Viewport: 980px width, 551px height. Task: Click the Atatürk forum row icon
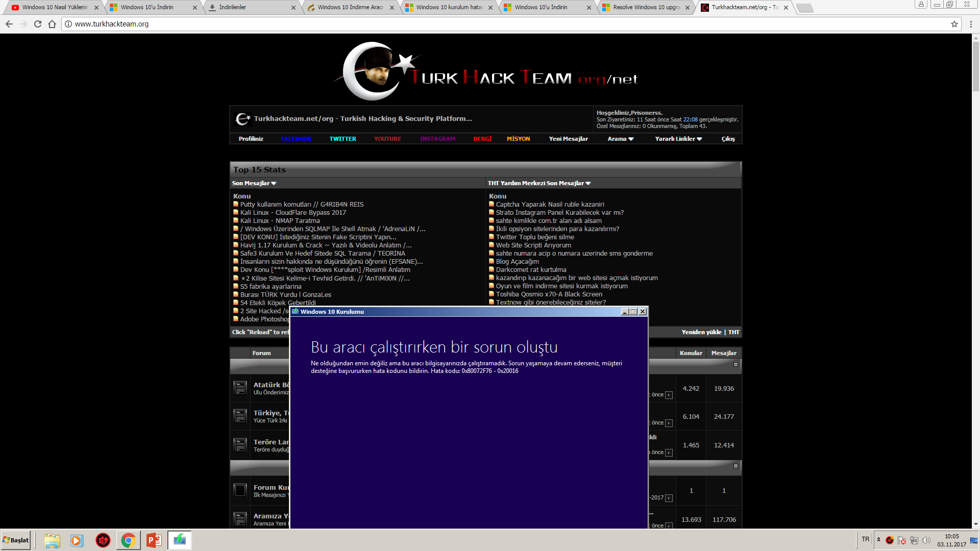coord(240,388)
